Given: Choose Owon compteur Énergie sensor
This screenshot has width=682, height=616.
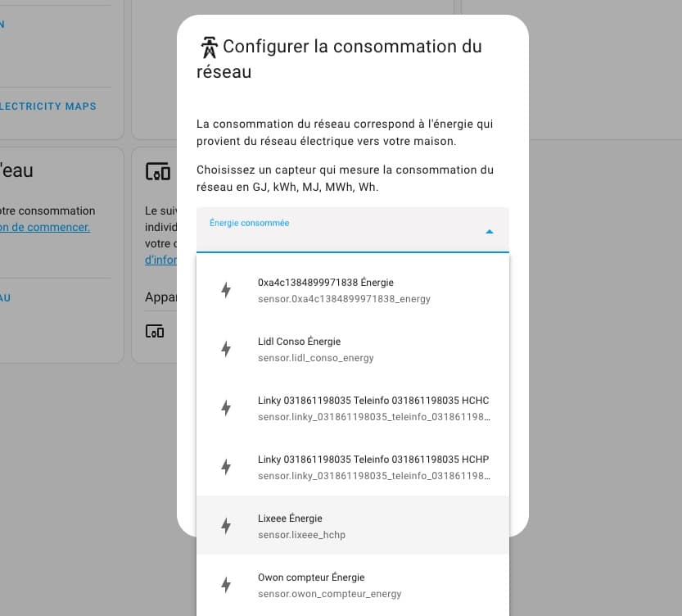Looking at the screenshot, I should (353, 585).
